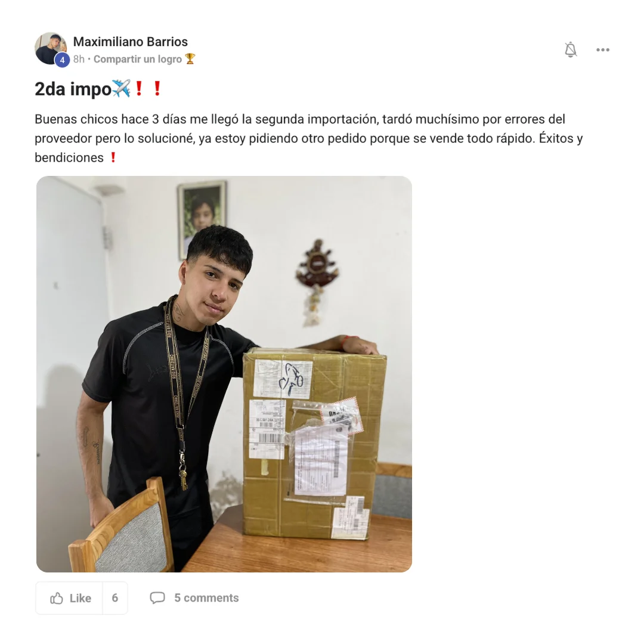The image size is (644, 644).
Task: Open the Compartir un logro category
Action: pos(138,59)
